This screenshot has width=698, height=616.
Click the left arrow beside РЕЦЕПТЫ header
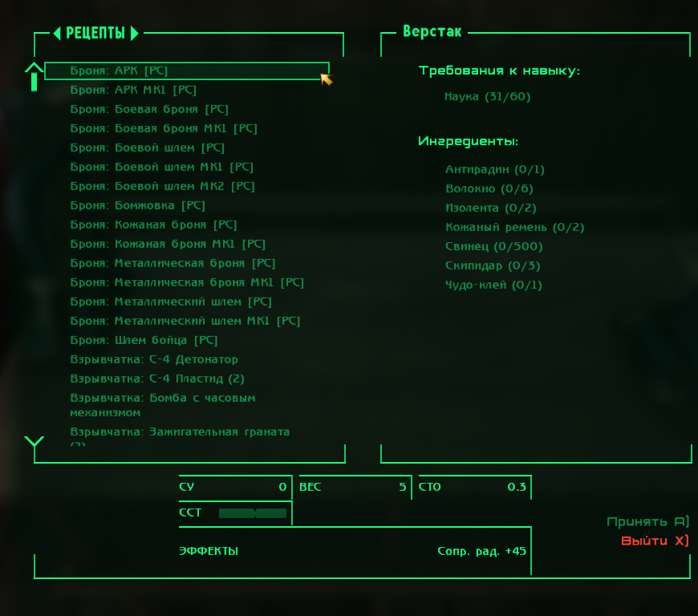57,34
